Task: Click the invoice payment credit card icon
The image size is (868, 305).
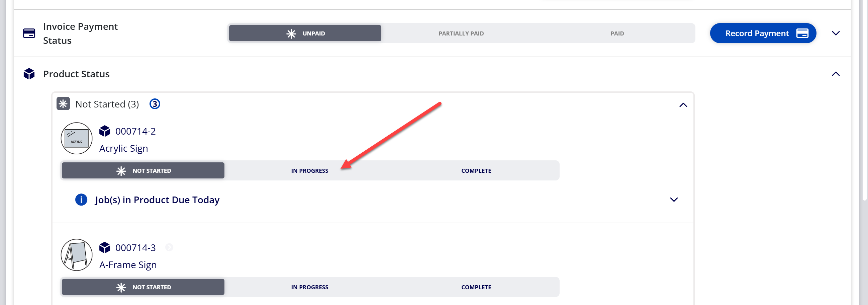Action: (x=29, y=33)
